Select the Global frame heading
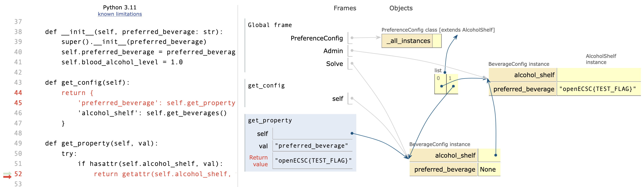The height and width of the screenshot is (187, 644). [270, 25]
